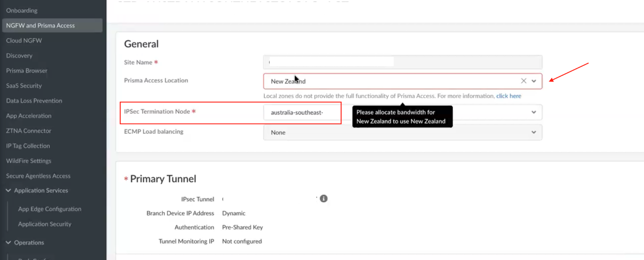The width and height of the screenshot is (644, 260).
Task: Follow the 'click here' link
Action: point(509,96)
